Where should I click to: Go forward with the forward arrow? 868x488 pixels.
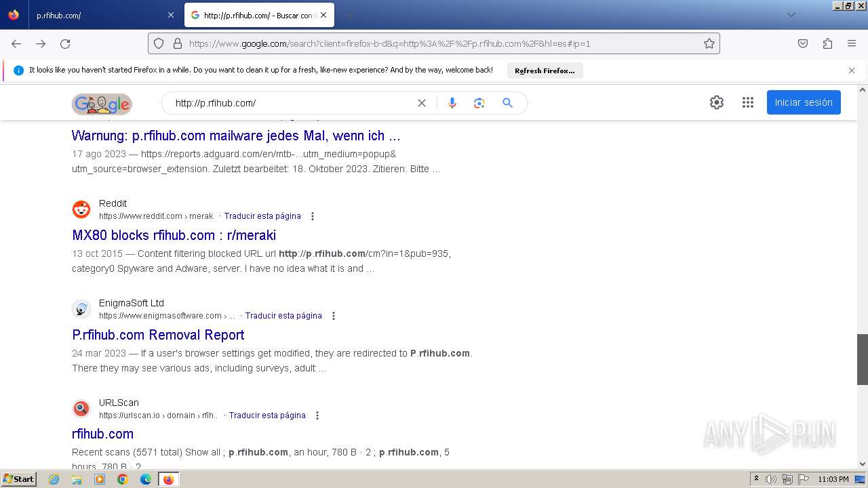[x=41, y=43]
